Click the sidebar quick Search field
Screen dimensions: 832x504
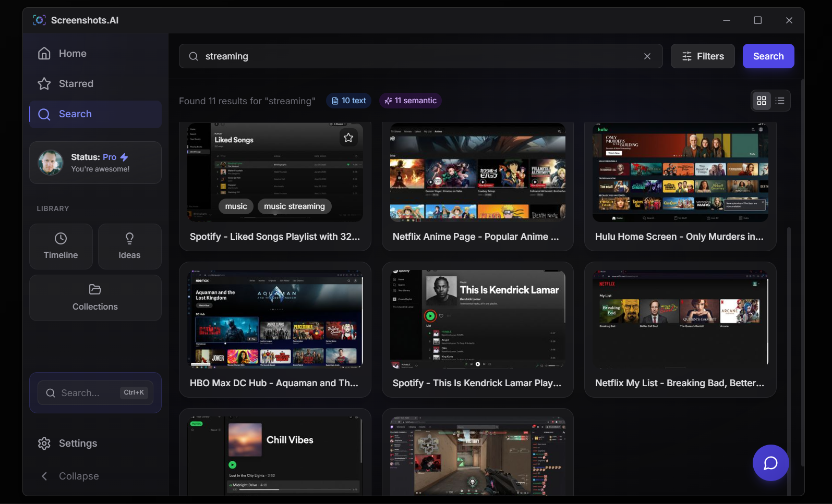[95, 393]
